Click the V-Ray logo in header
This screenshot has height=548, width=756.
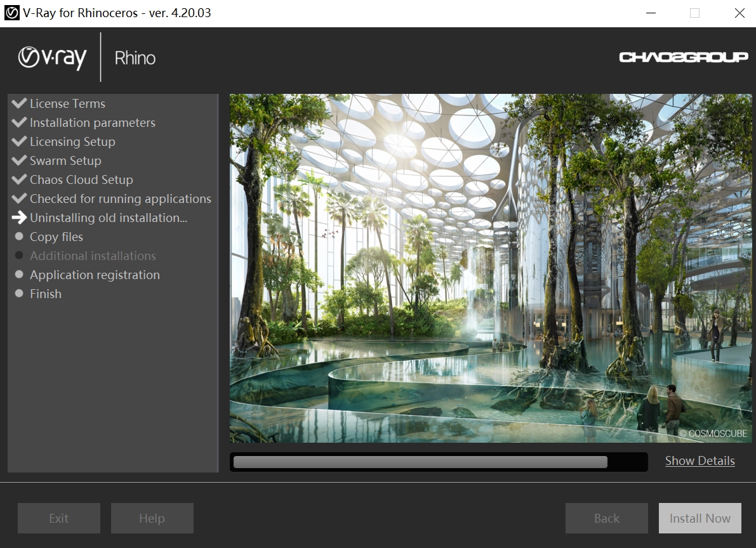pos(52,58)
